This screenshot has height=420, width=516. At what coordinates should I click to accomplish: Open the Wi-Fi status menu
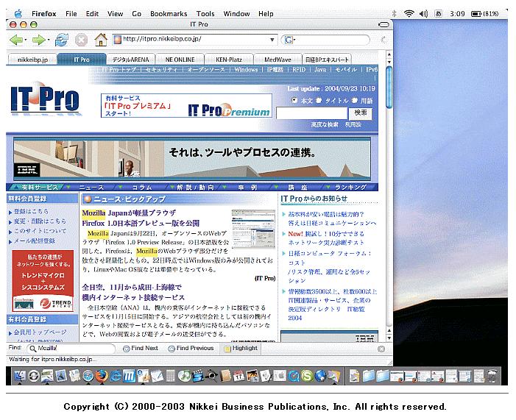(x=409, y=14)
